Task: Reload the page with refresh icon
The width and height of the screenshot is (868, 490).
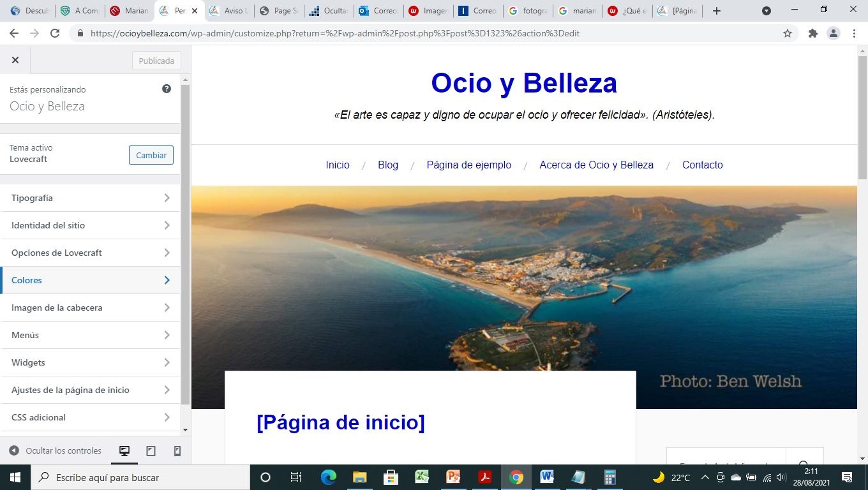Action: (55, 33)
